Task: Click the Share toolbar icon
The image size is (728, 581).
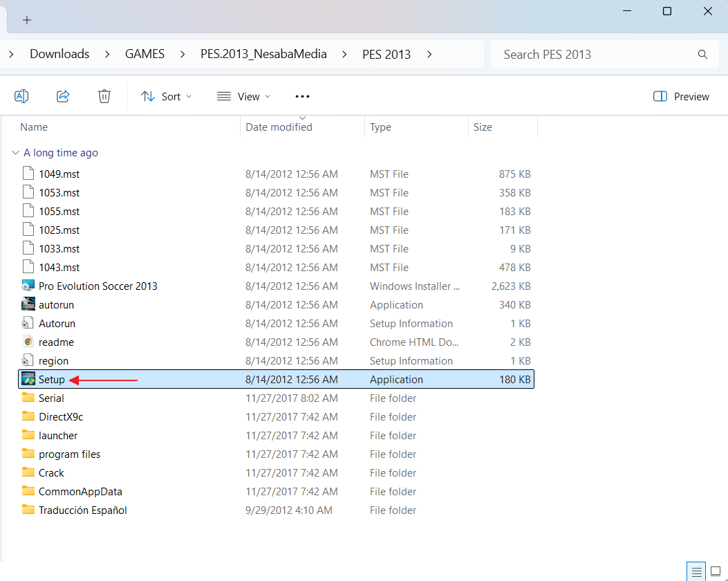Action: [x=63, y=96]
